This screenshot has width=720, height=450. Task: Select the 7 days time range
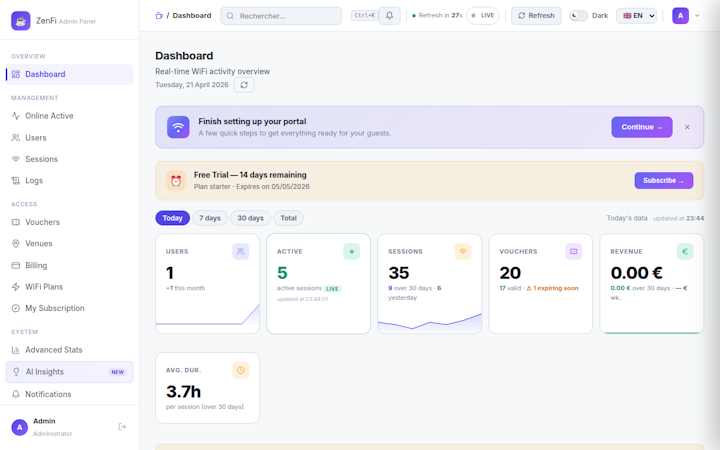click(210, 218)
